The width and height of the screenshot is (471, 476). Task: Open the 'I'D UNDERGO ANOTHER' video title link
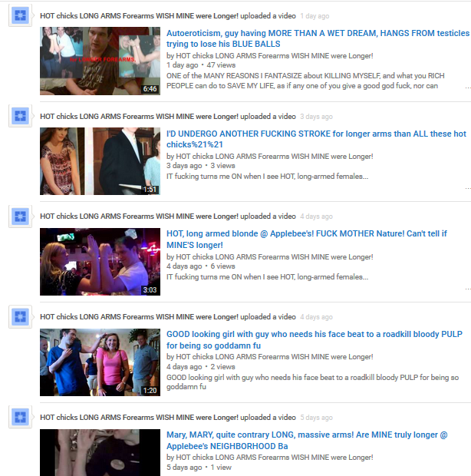316,139
